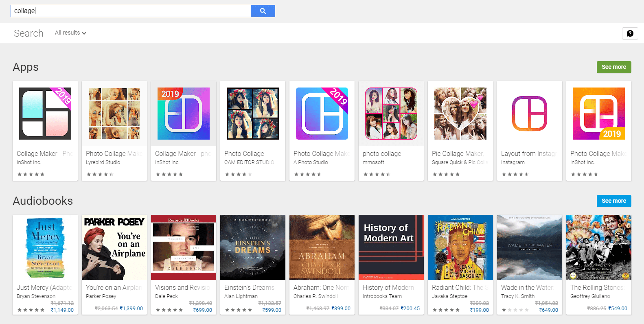This screenshot has height=324, width=644.
Task: Open Wade in the Water title link
Action: (528, 288)
